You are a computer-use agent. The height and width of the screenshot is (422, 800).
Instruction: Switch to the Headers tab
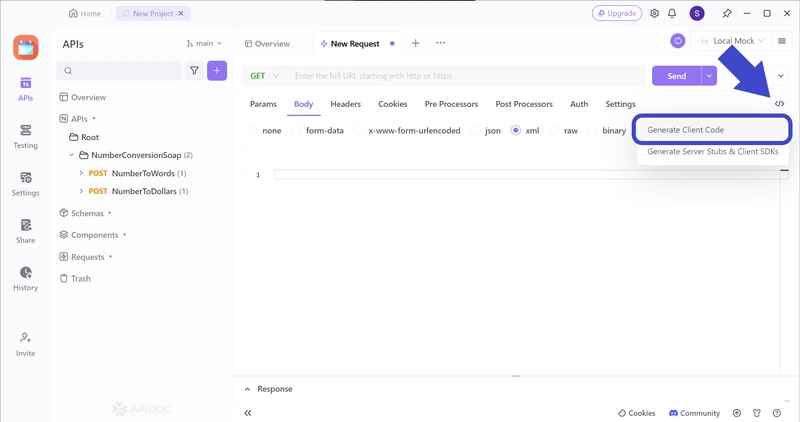[345, 104]
